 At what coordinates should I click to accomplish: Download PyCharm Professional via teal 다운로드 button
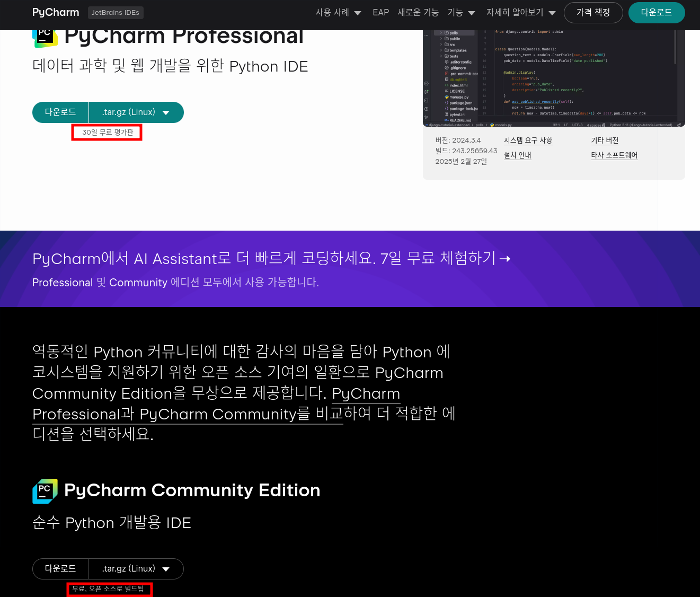tap(60, 112)
